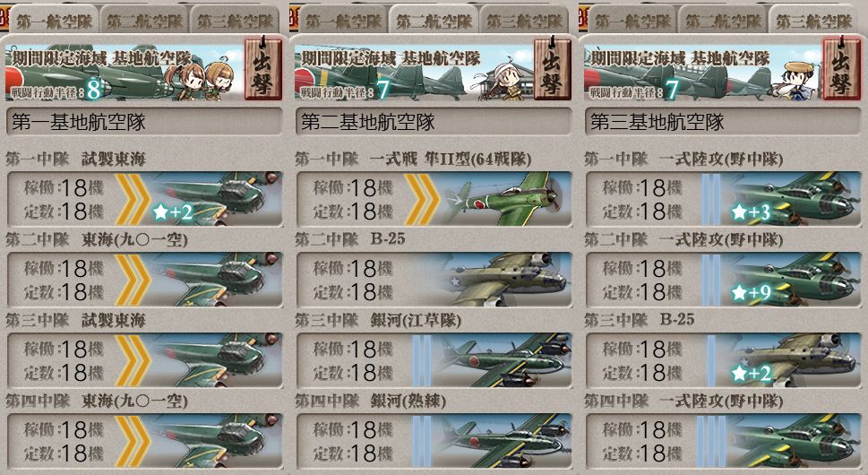Select the 銀河(熟練) plane in 第四中隊
This screenshot has height=475, width=868.
coord(434,441)
